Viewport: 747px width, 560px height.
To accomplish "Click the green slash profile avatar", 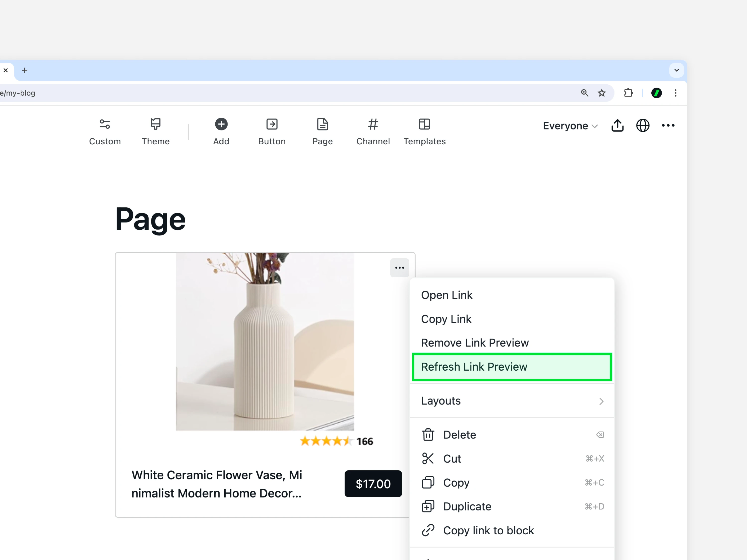I will (656, 93).
